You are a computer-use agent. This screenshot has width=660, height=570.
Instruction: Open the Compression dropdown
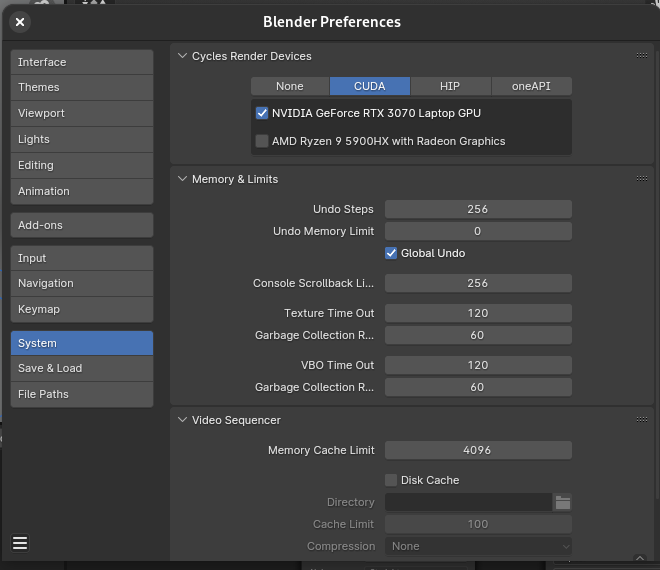pyautogui.click(x=478, y=546)
